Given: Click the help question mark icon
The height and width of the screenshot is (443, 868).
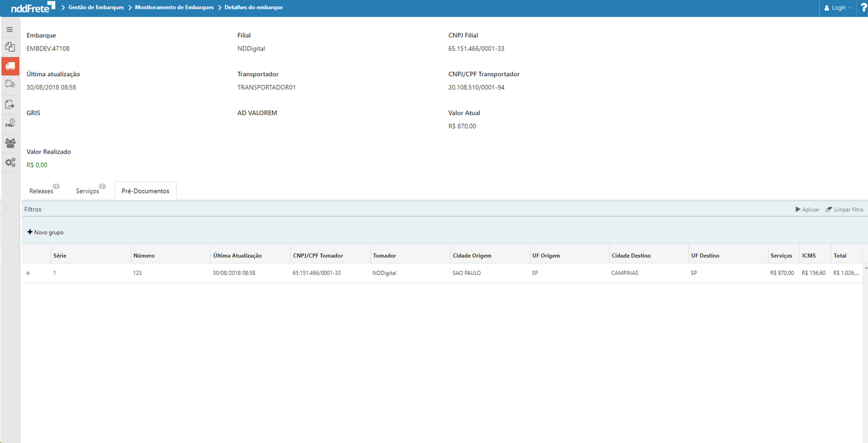Looking at the screenshot, I should tap(863, 8).
